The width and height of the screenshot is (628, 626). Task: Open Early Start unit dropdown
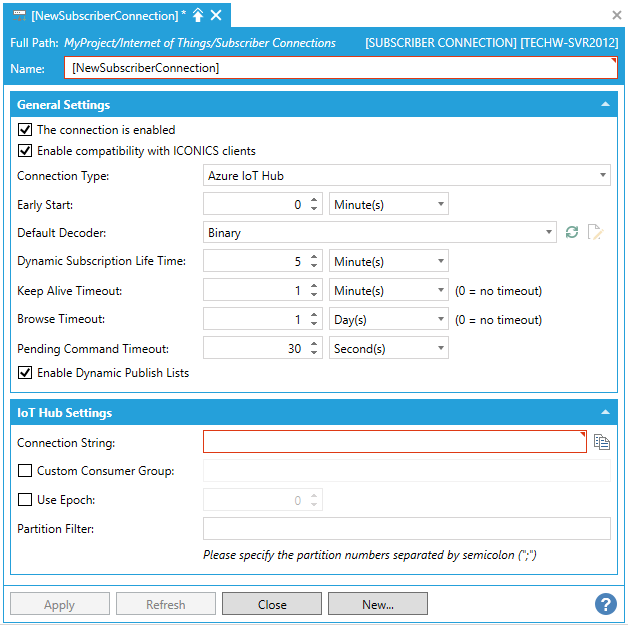click(x=388, y=204)
